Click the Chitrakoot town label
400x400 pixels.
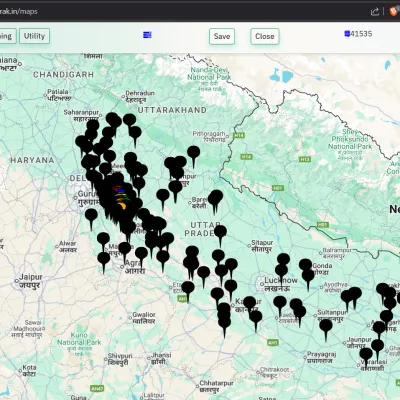click(274, 373)
